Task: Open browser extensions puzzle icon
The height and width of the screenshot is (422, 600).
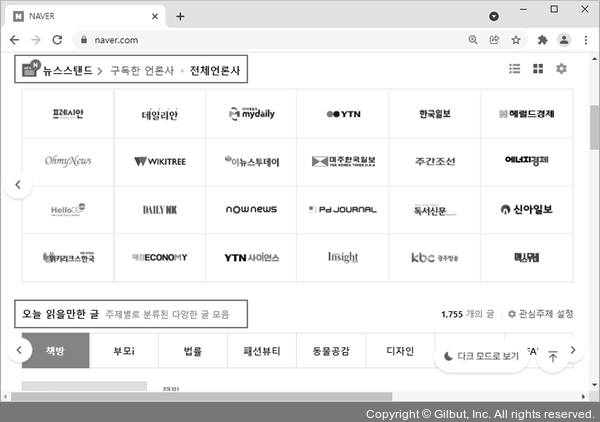Action: point(542,40)
